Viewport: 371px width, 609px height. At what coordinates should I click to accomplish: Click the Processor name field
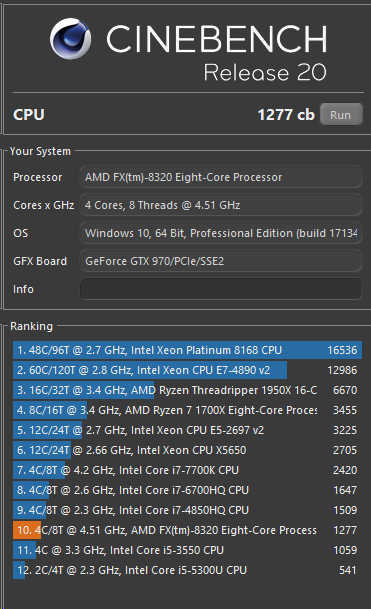coord(221,177)
